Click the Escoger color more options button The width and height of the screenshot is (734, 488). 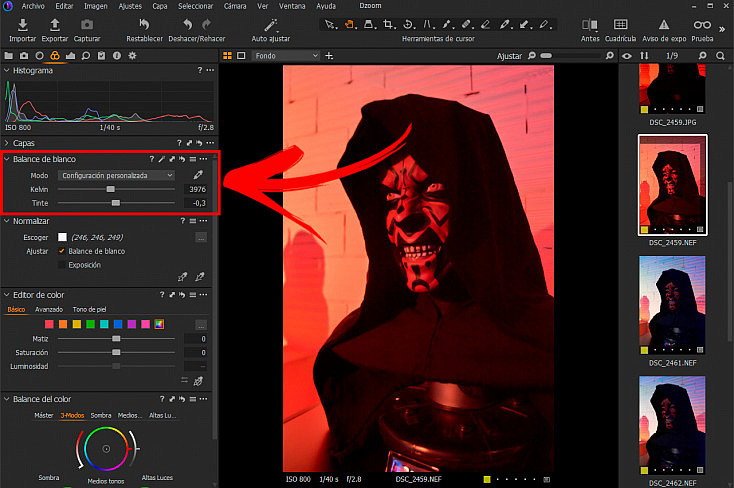coord(201,238)
